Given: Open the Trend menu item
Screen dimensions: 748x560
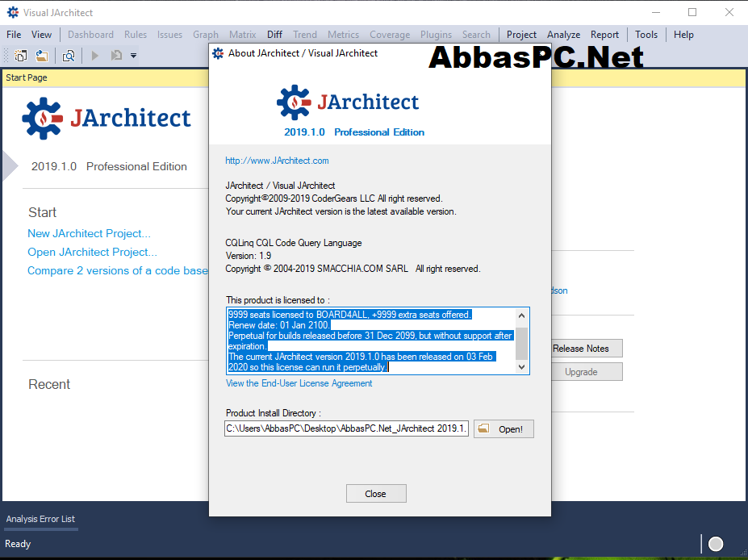Looking at the screenshot, I should pyautogui.click(x=305, y=35).
